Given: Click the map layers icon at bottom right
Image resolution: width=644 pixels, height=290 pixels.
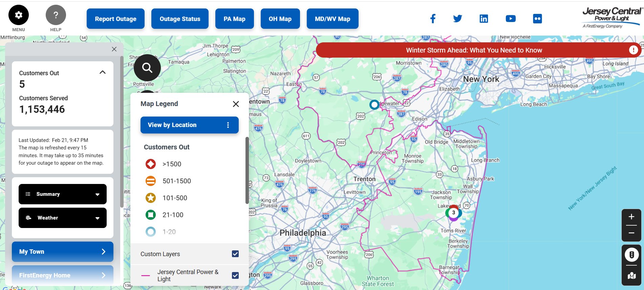Looking at the screenshot, I should [x=631, y=276].
